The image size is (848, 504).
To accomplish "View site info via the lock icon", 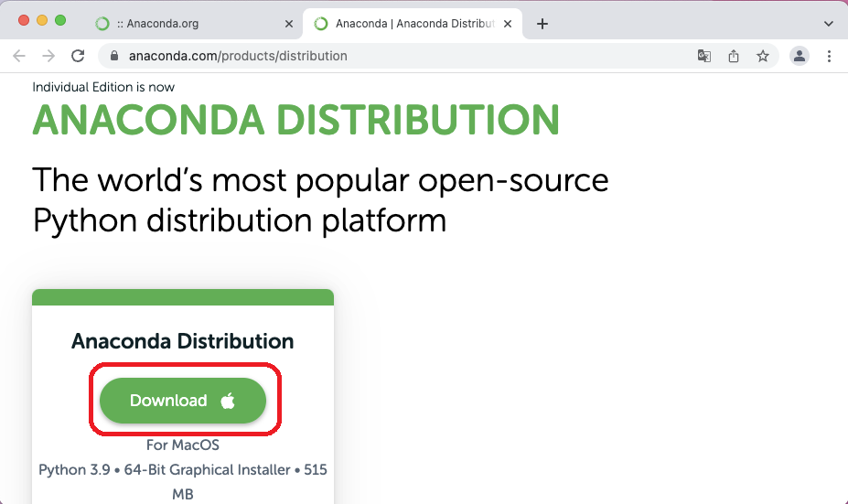I will (x=114, y=56).
